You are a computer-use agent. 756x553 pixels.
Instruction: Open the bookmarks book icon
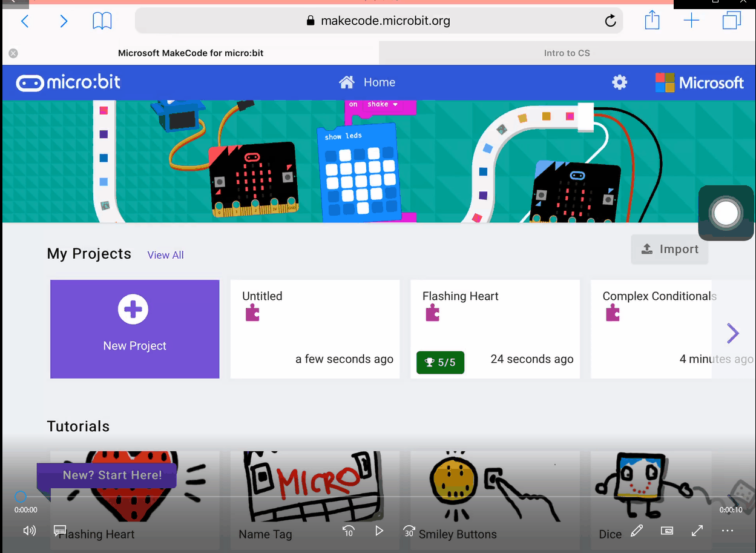click(102, 22)
